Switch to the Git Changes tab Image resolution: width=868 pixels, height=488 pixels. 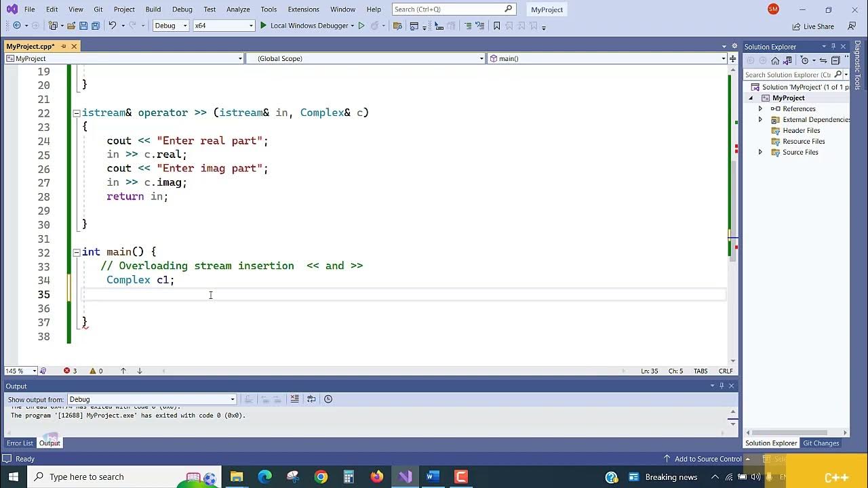pyautogui.click(x=821, y=443)
